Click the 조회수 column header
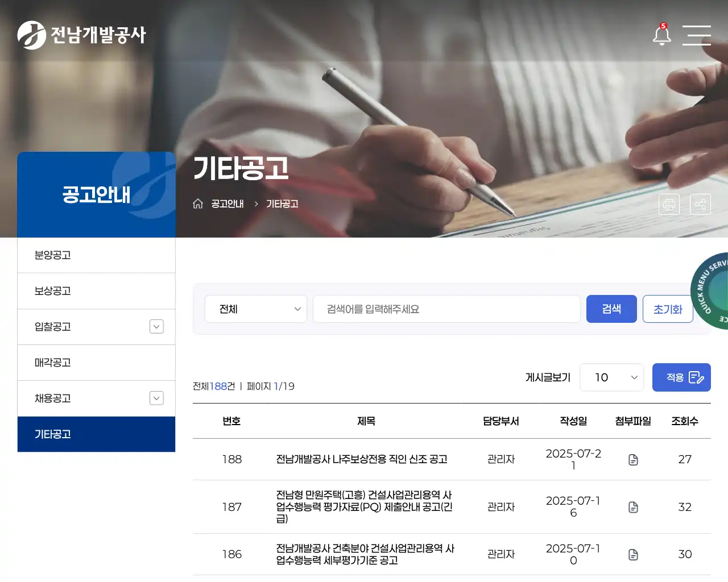728x582 pixels. click(685, 421)
